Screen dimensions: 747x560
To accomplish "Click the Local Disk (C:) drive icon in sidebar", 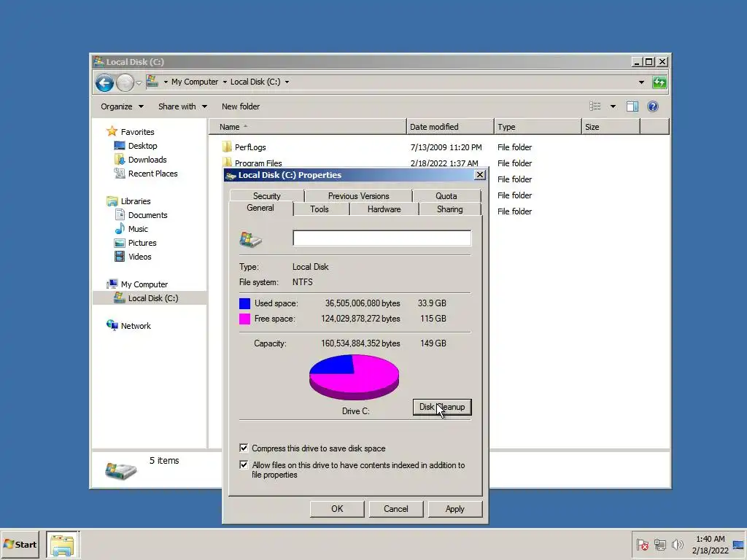I will pyautogui.click(x=120, y=298).
